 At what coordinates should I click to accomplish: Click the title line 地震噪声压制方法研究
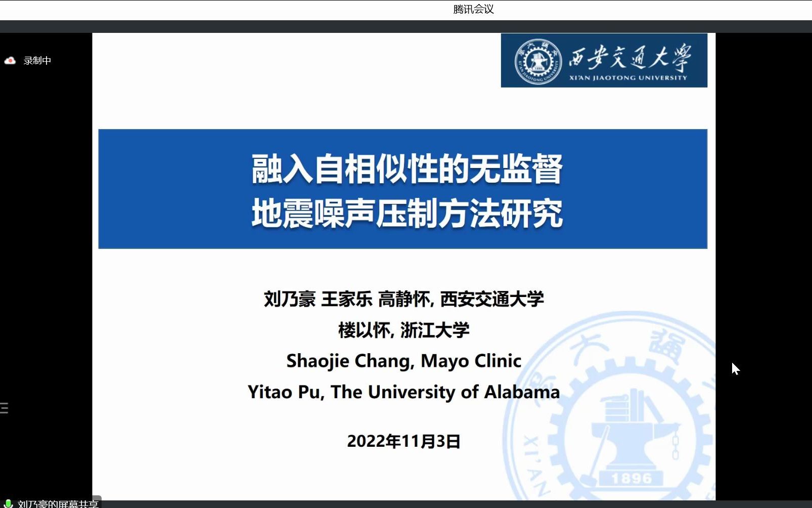click(407, 213)
